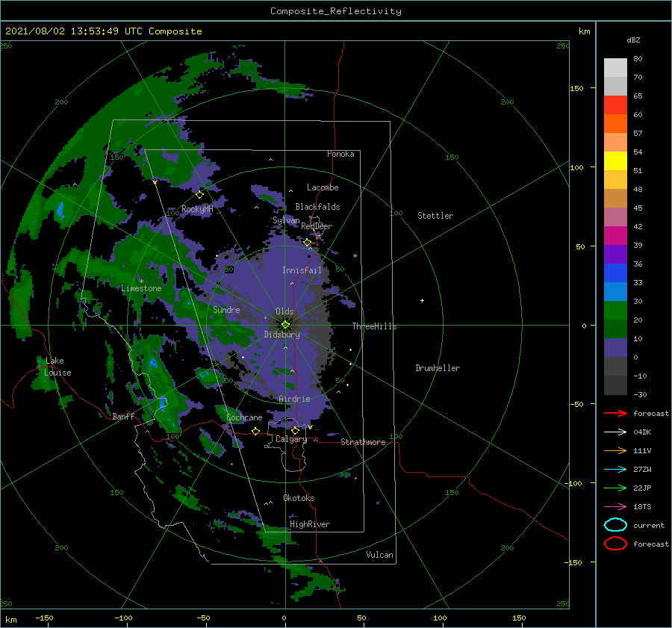The width and height of the screenshot is (672, 628).
Task: Click the red swatch in the dBZ scale
Action: tap(615, 105)
